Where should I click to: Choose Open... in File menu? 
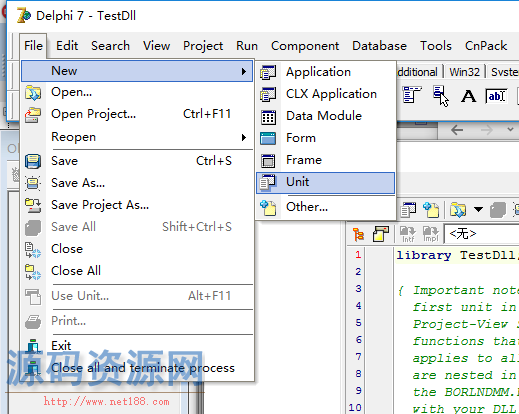tap(137, 92)
